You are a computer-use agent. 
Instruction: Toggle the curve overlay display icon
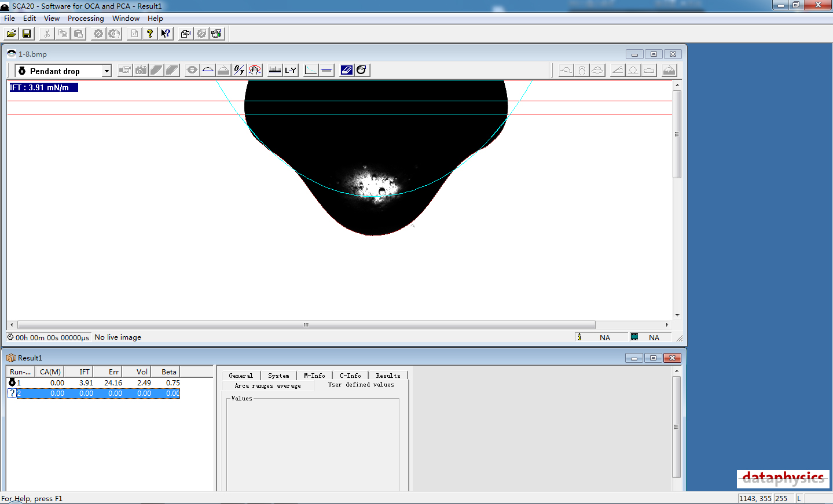coord(310,70)
